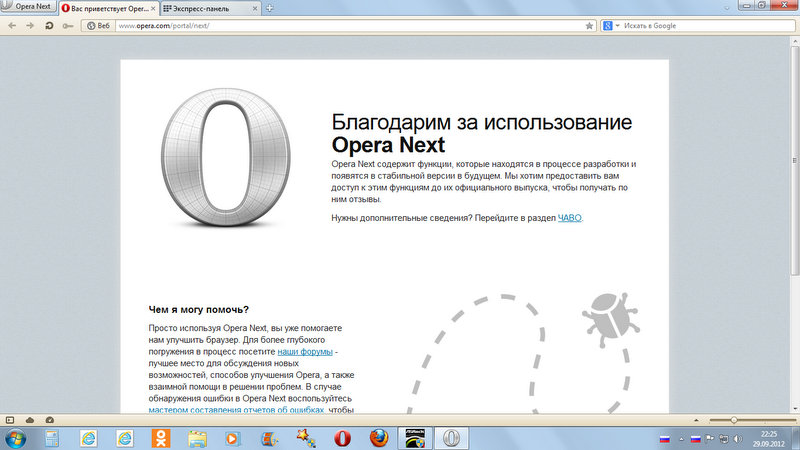Open the 'наши форумы' link
This screenshot has height=450, width=800.
click(x=305, y=352)
